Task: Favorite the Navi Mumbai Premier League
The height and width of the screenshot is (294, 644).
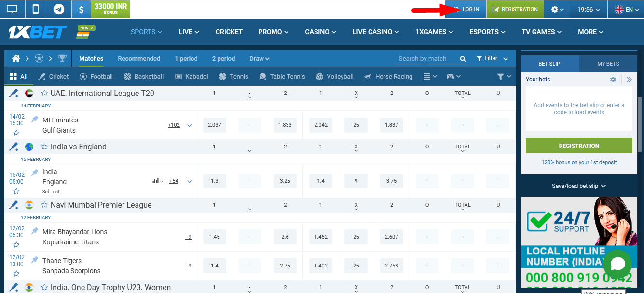Action: (45, 205)
